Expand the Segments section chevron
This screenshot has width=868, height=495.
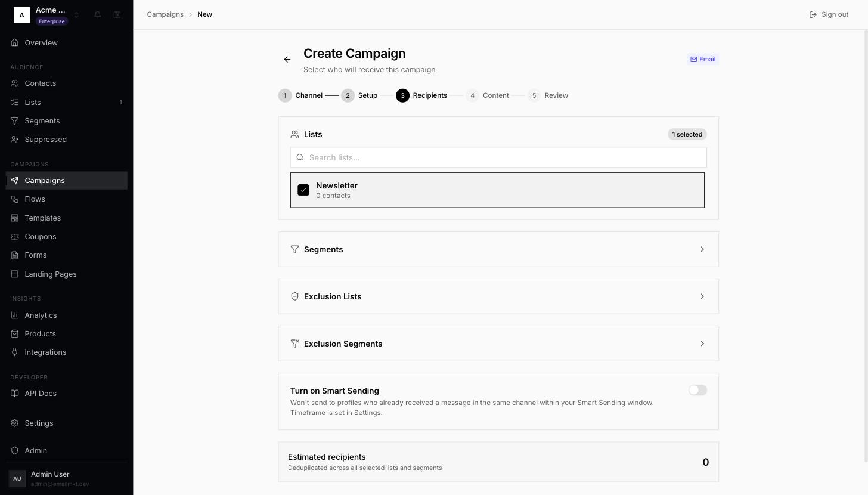(x=702, y=249)
